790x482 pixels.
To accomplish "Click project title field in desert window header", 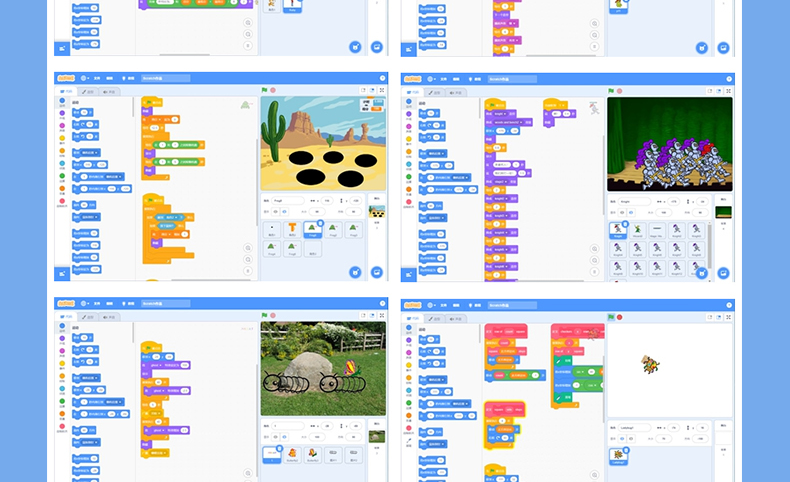I will 166,78.
